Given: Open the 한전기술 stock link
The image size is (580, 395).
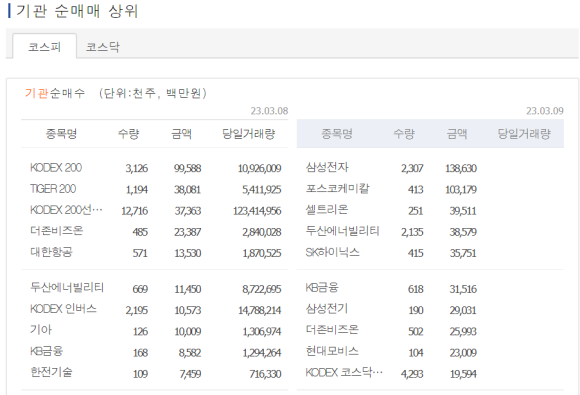Looking at the screenshot, I should [x=51, y=372].
